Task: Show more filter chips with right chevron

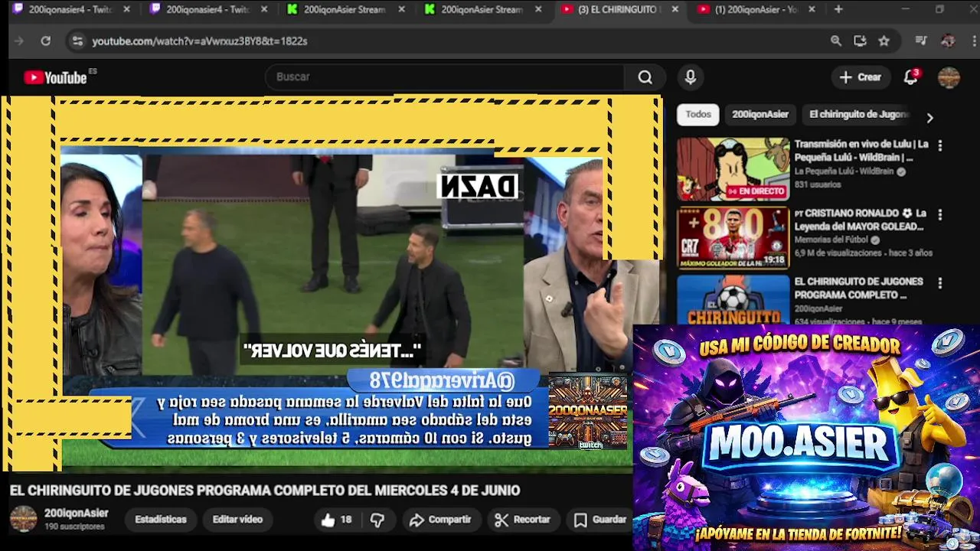Action: coord(929,118)
